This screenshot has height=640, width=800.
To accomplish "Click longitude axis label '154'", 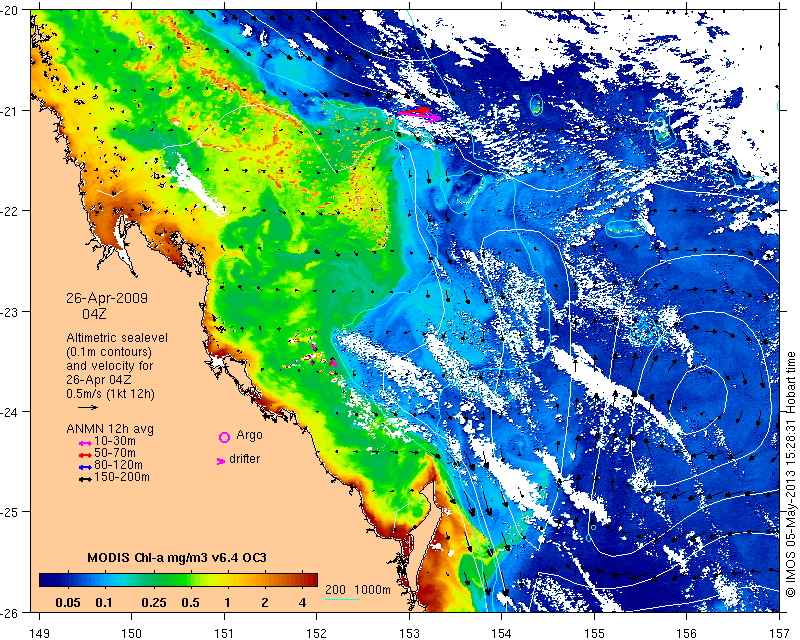I will coord(502,633).
